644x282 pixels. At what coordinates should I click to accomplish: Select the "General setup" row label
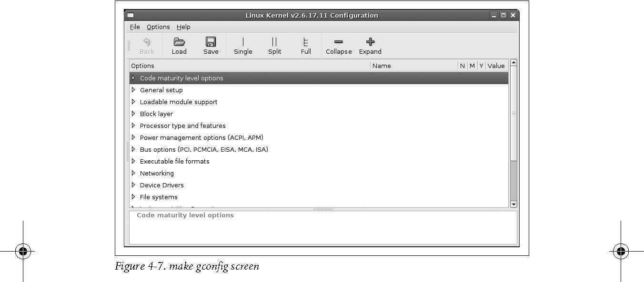pyautogui.click(x=161, y=90)
